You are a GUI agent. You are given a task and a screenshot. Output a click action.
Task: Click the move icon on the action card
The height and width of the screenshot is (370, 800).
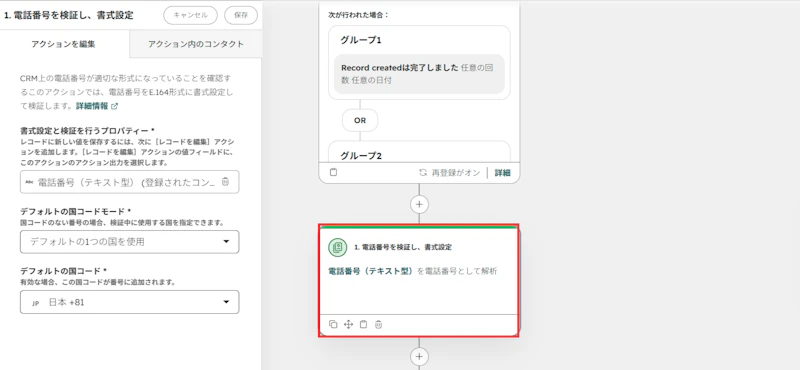(x=348, y=324)
